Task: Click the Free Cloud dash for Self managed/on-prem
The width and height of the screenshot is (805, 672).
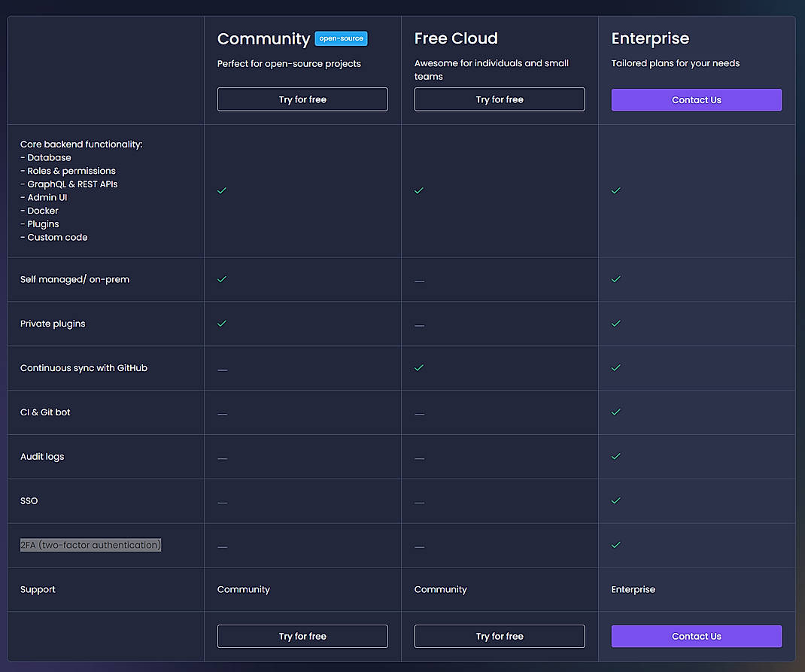Action: pyautogui.click(x=420, y=281)
